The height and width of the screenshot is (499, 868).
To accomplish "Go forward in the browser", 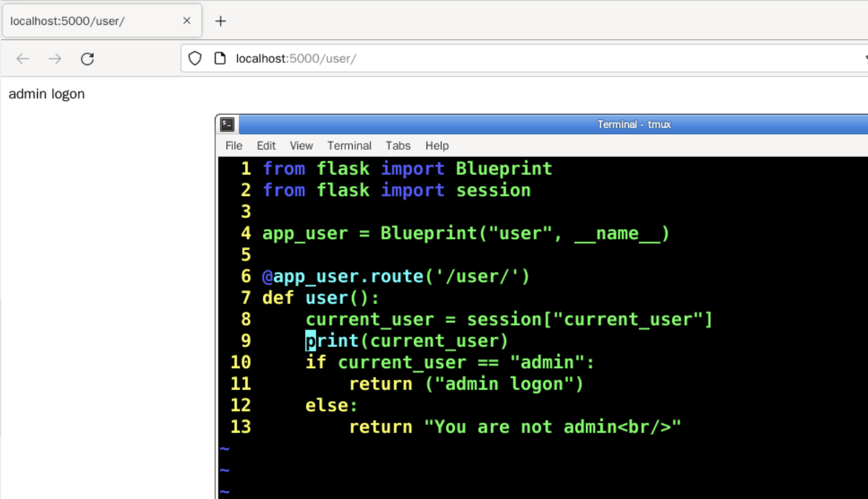I will click(x=55, y=59).
